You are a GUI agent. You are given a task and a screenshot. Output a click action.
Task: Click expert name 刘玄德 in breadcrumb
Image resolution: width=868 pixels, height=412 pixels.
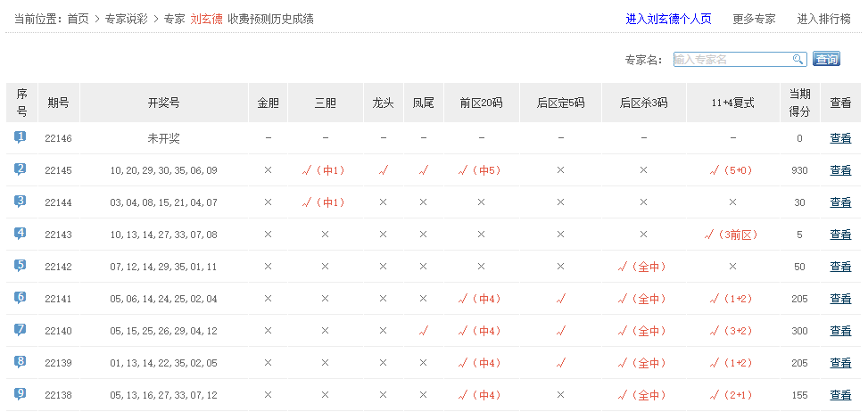tap(206, 19)
